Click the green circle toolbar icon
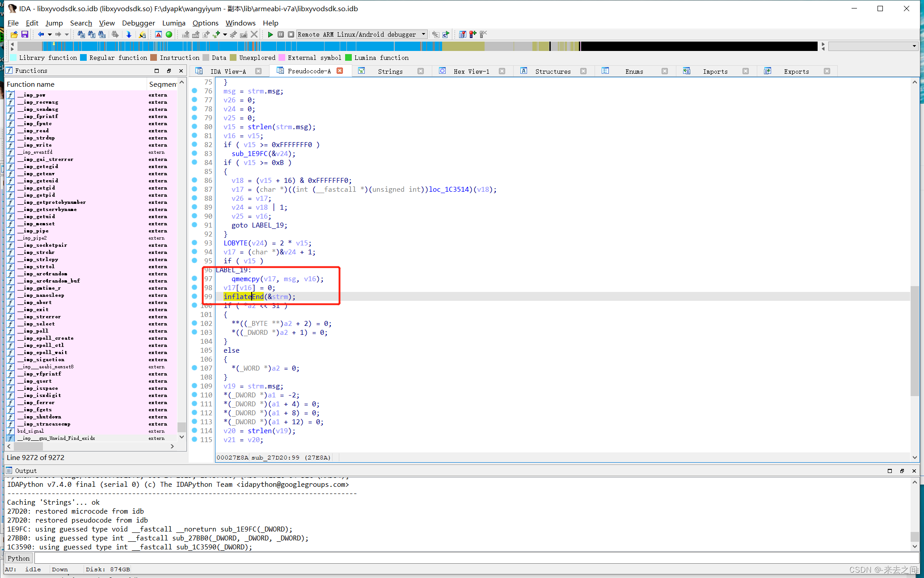Viewport: 924px width, 578px height. [x=169, y=34]
